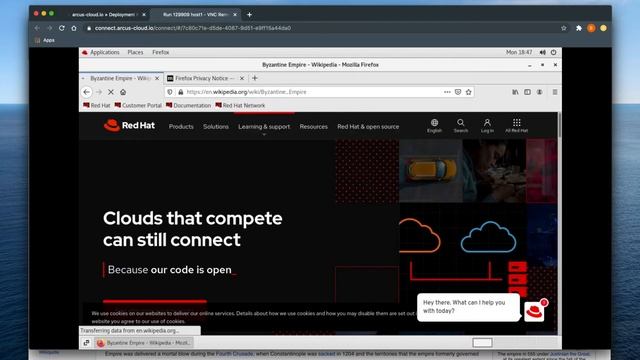Expand the Resources navigation menu
The width and height of the screenshot is (640, 360).
coord(313,127)
